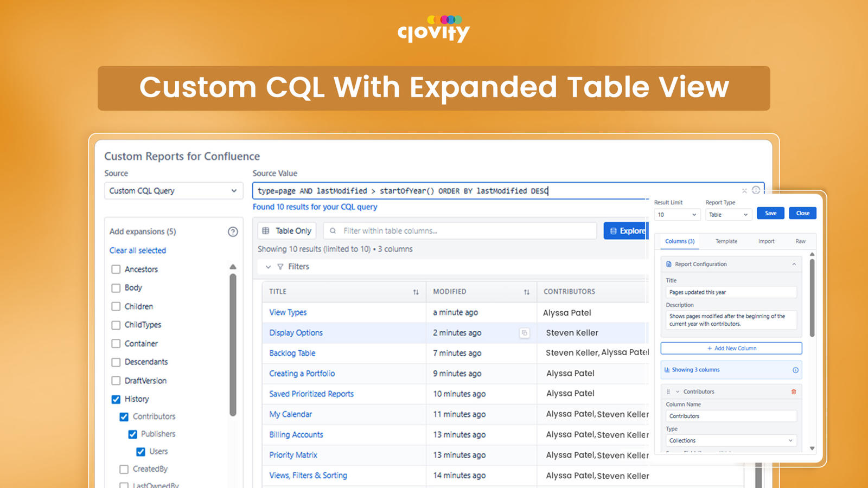Viewport: 868px width, 488px height.
Task: Click the Clear all selected link
Action: point(138,251)
